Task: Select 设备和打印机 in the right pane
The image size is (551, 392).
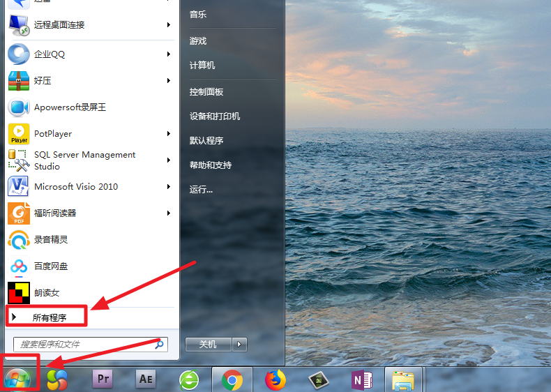Action: [215, 116]
